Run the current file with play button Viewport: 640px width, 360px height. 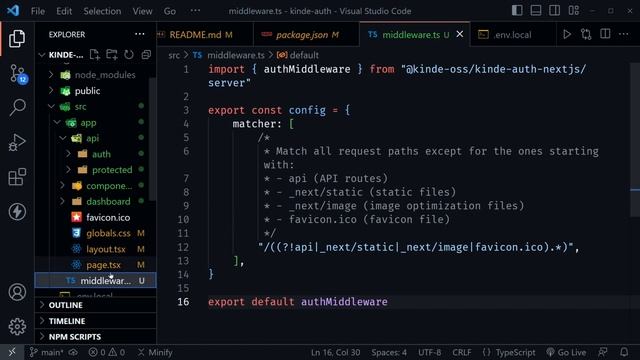[567, 34]
